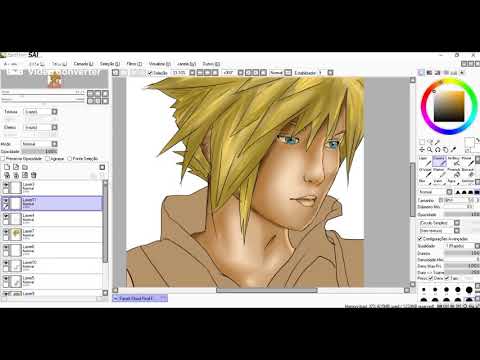Open the Seleção menu
This screenshot has width=480, height=360.
[110, 64]
